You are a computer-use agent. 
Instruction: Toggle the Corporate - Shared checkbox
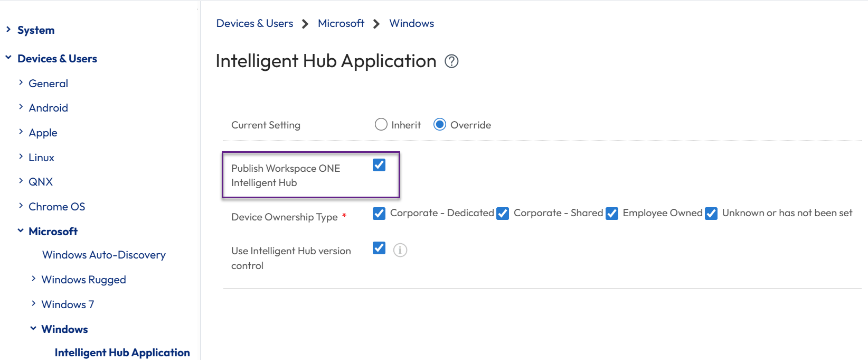[503, 213]
